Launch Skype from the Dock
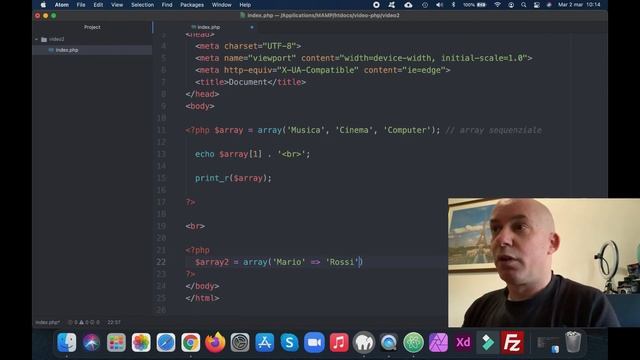This screenshot has width=640, height=360. click(289, 342)
